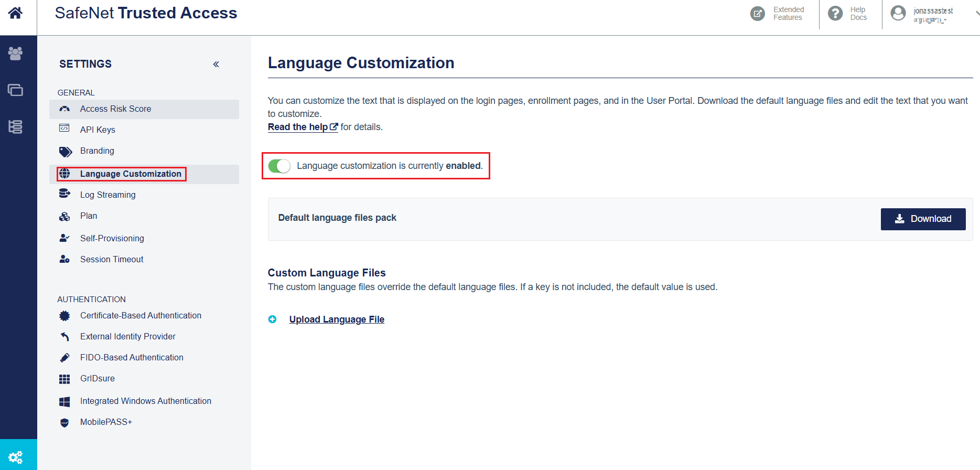Viewport: 980px width, 470px height.
Task: Disable the language customization toggle
Action: tap(279, 166)
